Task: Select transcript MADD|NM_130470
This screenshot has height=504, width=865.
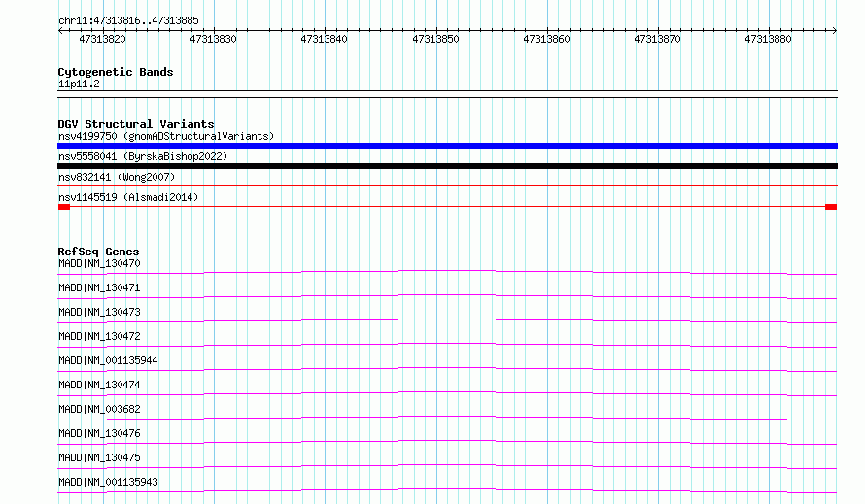Action: click(99, 263)
